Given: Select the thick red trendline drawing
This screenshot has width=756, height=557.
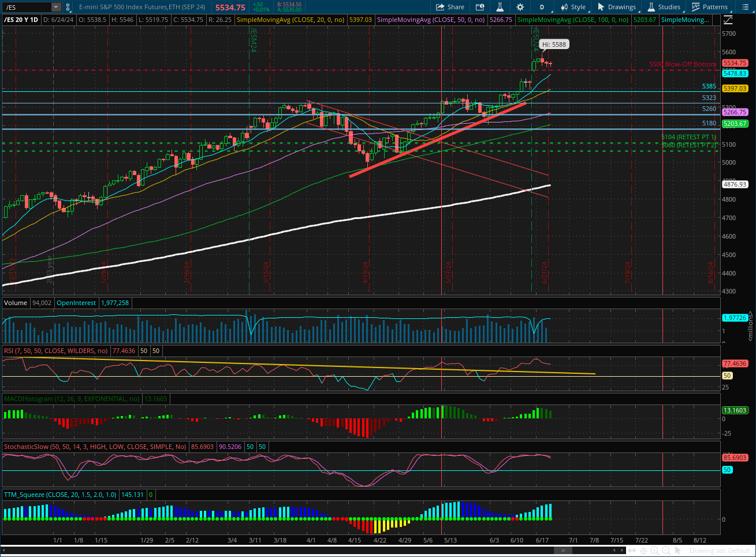Looking at the screenshot, I should pos(437,140).
